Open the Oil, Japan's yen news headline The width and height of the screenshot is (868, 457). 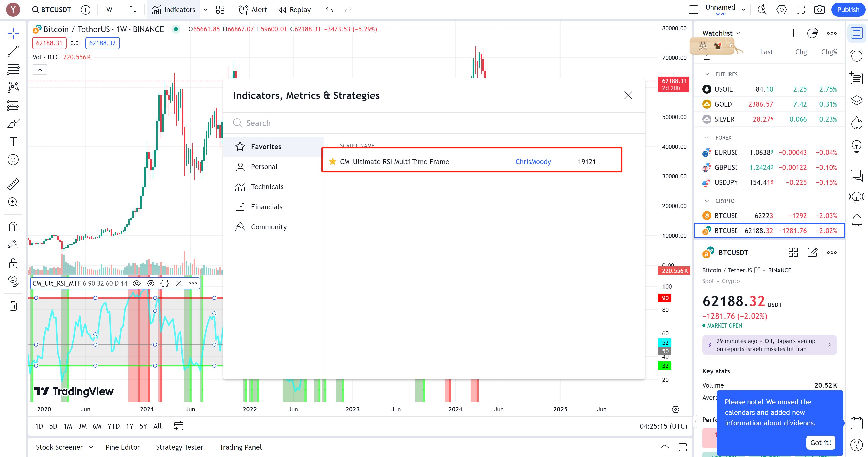pos(770,345)
